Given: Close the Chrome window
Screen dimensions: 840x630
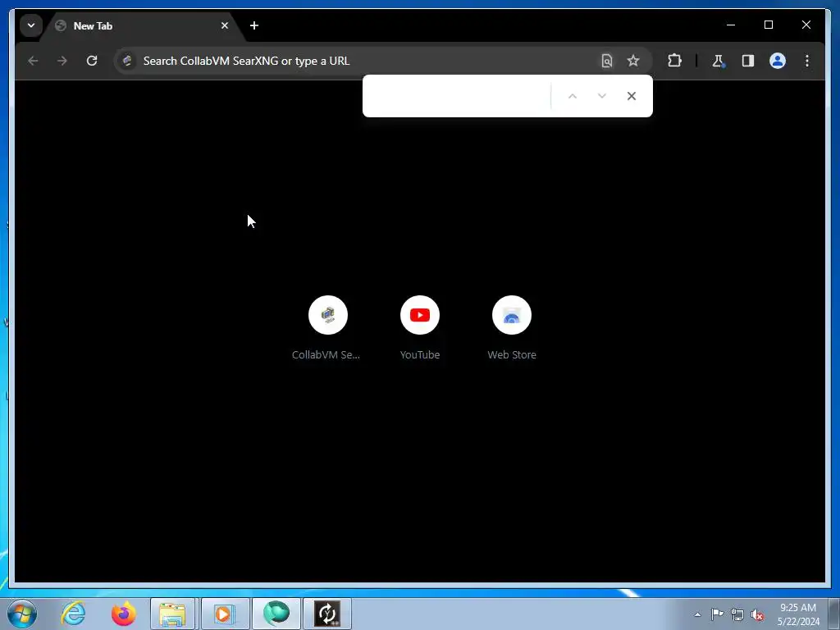Looking at the screenshot, I should [806, 25].
